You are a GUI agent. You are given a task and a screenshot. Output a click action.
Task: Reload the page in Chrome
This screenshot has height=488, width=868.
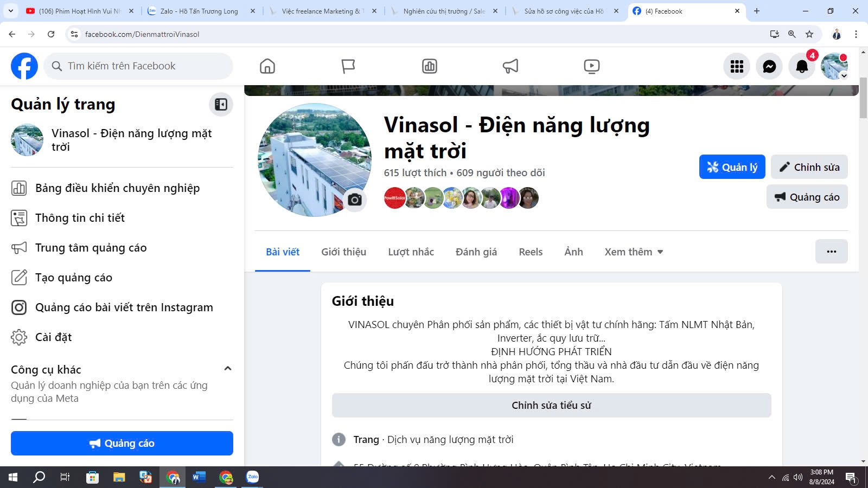tap(51, 34)
